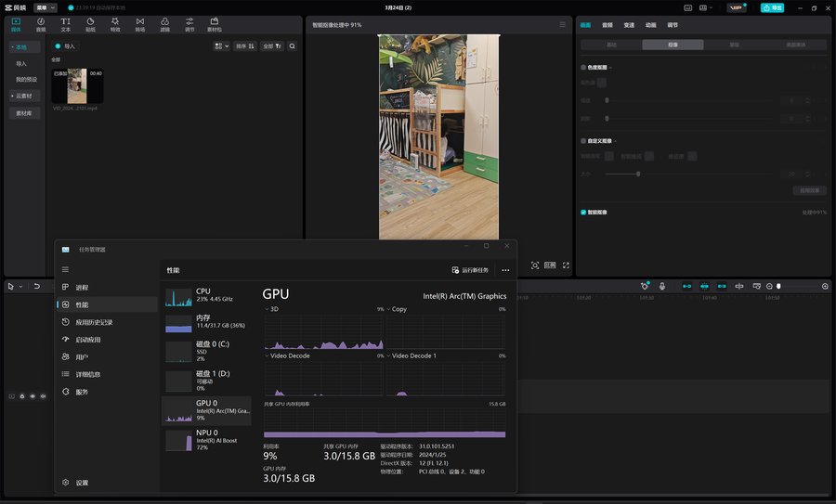Click the search icon in media panel
Viewport: 836px width, 504px height.
tap(292, 45)
